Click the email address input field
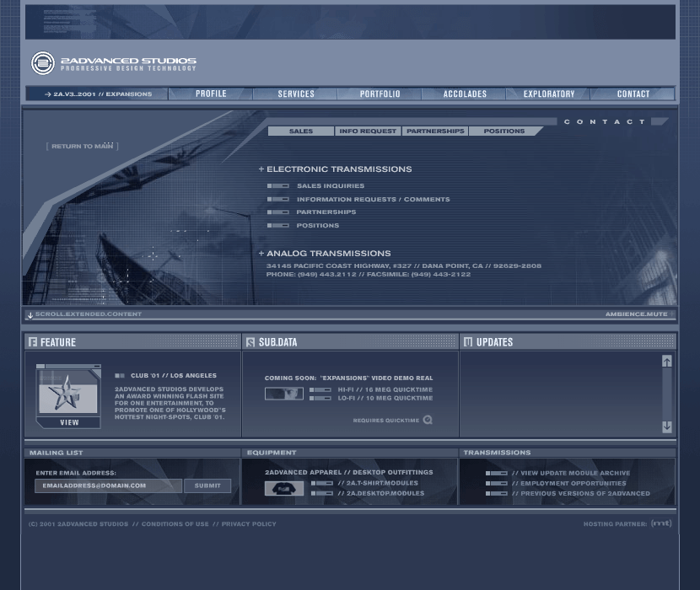 pyautogui.click(x=109, y=486)
